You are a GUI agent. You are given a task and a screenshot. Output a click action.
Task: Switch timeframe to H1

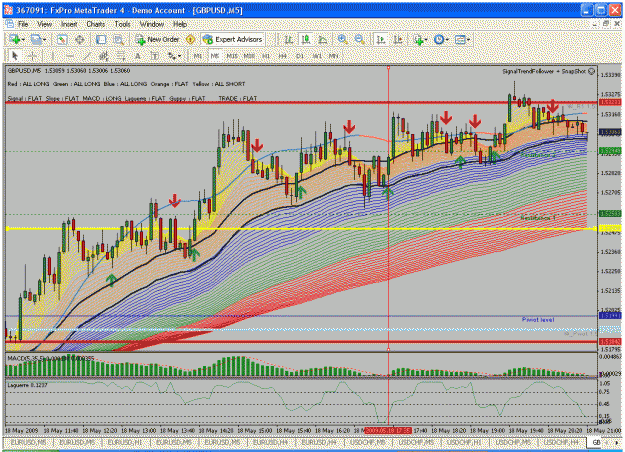click(x=266, y=56)
